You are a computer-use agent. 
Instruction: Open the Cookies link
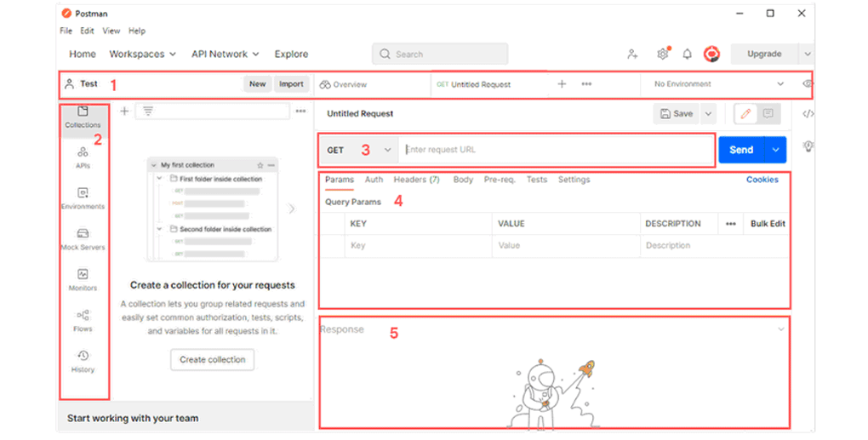(x=762, y=180)
